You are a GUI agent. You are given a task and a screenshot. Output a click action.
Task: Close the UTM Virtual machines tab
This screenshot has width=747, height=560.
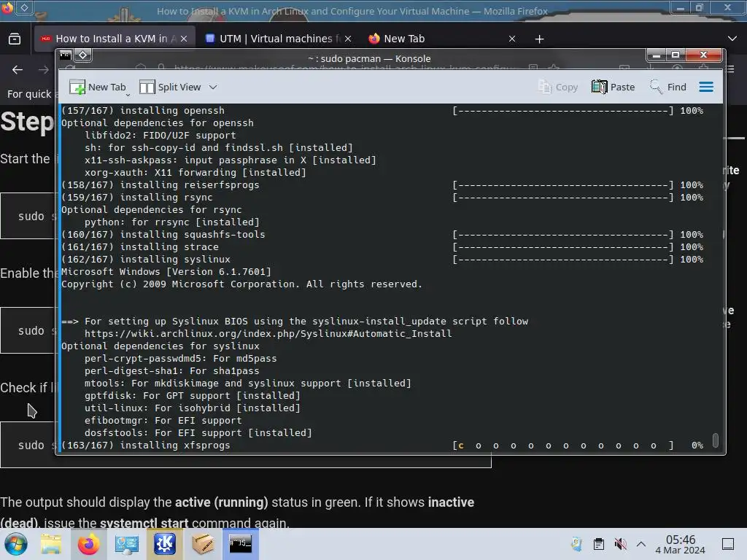[x=348, y=39]
